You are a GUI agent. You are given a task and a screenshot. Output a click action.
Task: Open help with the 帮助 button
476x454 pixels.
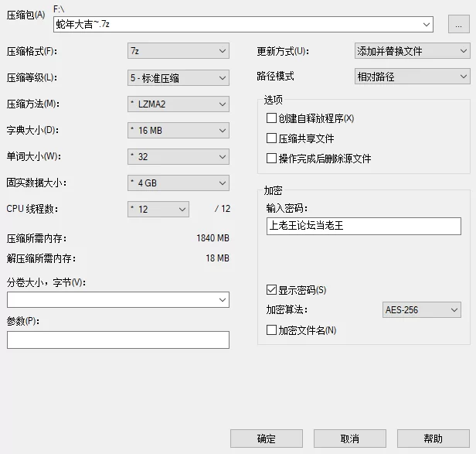point(433,439)
